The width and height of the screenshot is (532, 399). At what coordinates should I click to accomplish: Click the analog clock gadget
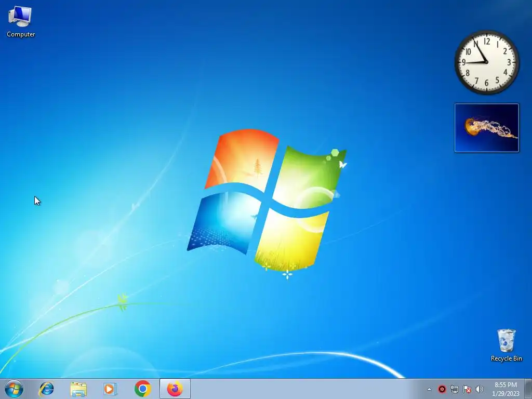point(486,62)
